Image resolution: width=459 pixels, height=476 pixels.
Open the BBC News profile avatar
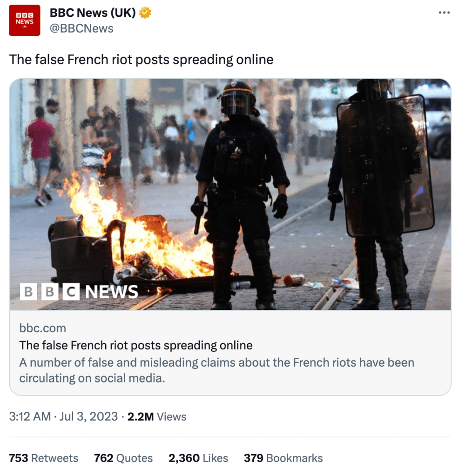[25, 20]
